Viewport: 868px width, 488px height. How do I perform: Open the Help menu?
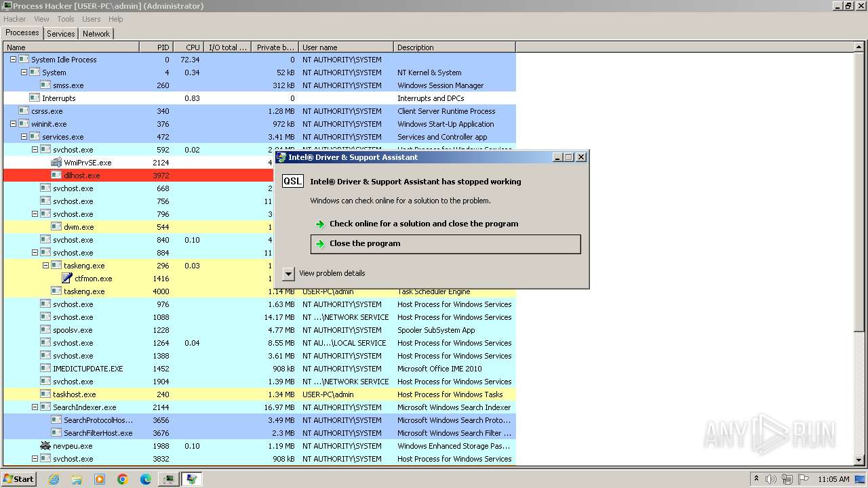click(116, 19)
